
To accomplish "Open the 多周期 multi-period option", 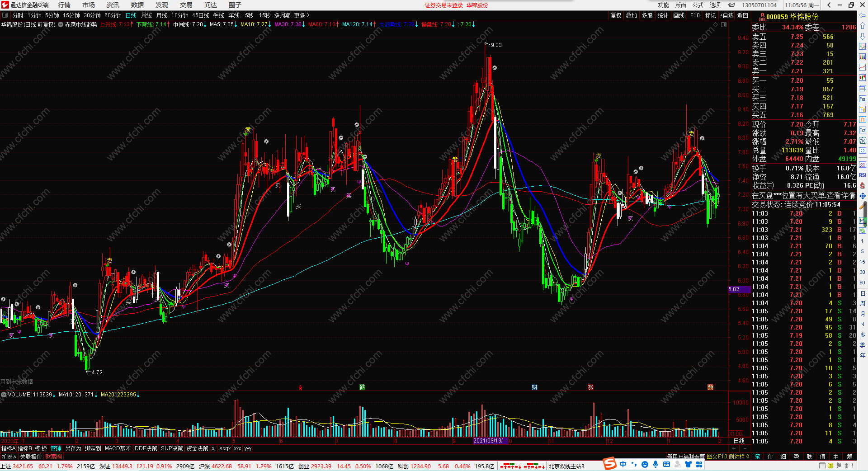I will pos(282,15).
